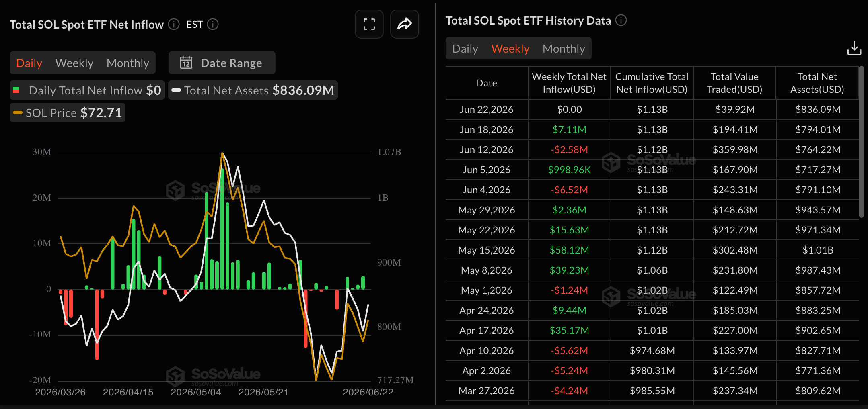
Task: Click the 2026/06/22 x-axis label
Action: 368,392
